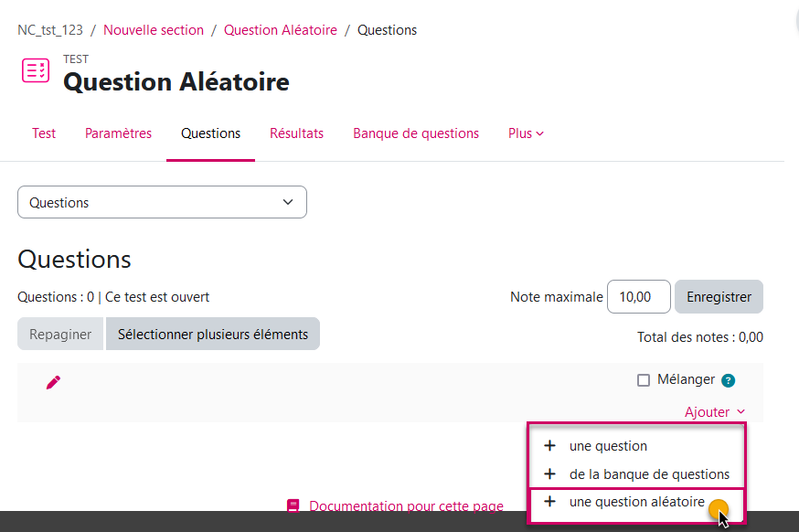Open the Nouvelle section breadcrumb link
Image resolution: width=799 pixels, height=532 pixels.
click(154, 29)
